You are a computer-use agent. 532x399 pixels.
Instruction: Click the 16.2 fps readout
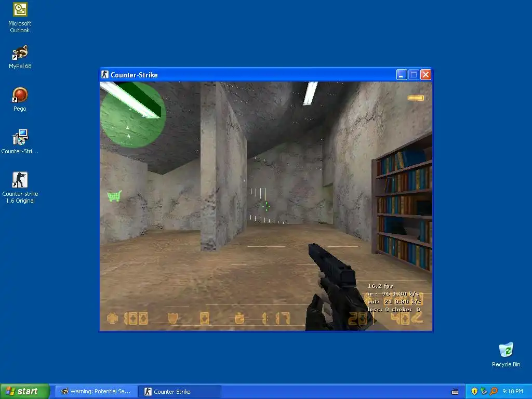coord(380,286)
